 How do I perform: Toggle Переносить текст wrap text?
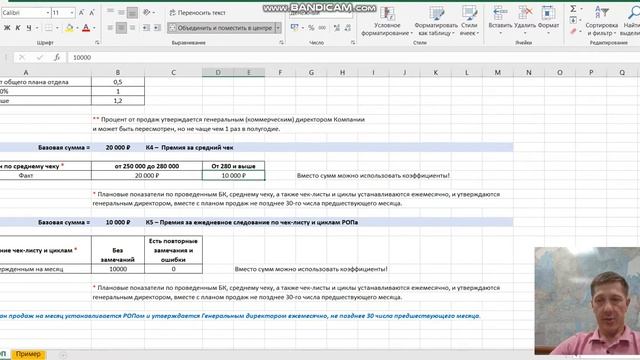(197, 13)
